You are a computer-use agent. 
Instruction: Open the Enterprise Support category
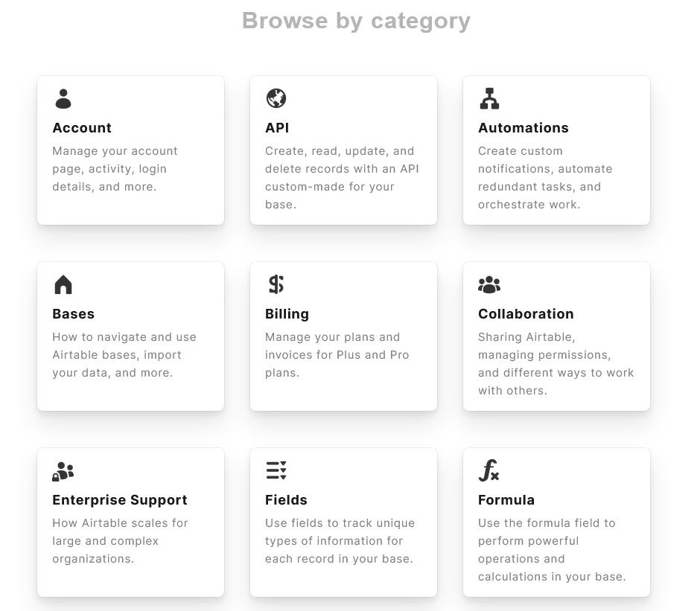120,500
